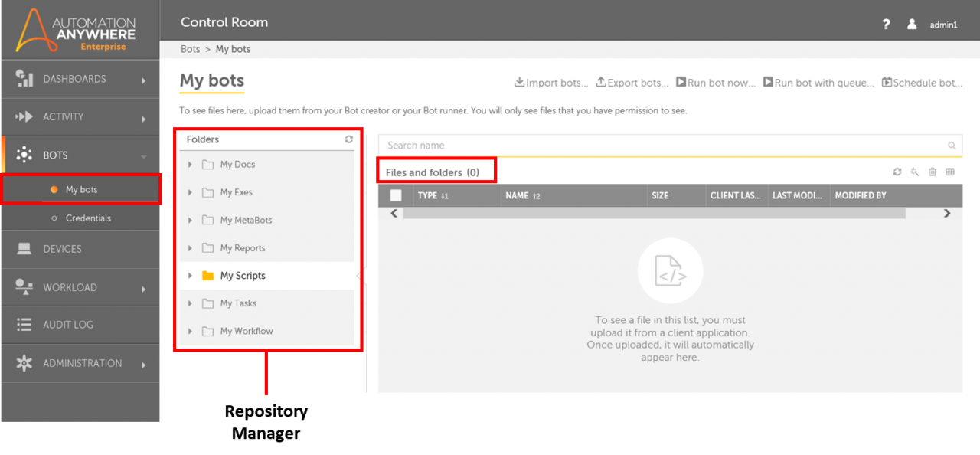Click the left arrow of table scrollbar
The height and width of the screenshot is (455, 980).
(x=394, y=214)
